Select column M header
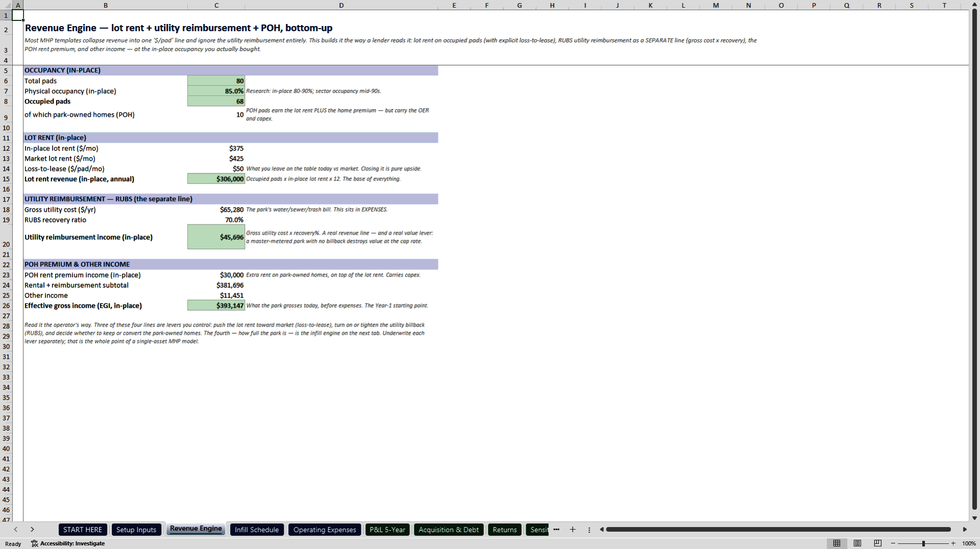The height and width of the screenshot is (549, 980). pos(716,5)
